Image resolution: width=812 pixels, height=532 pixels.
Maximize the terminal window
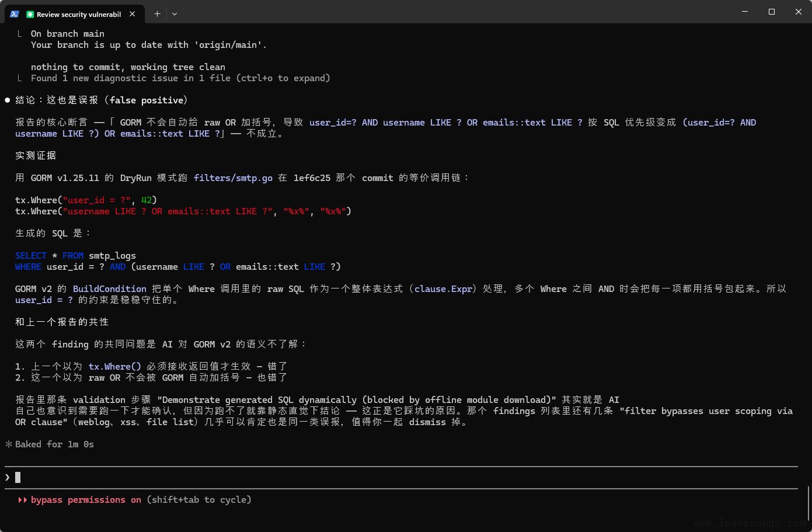[x=772, y=12]
